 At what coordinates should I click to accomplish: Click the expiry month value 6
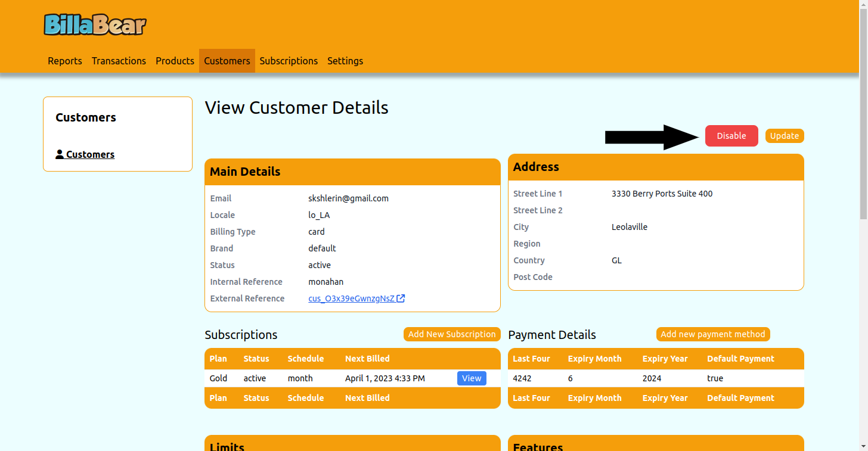[571, 378]
